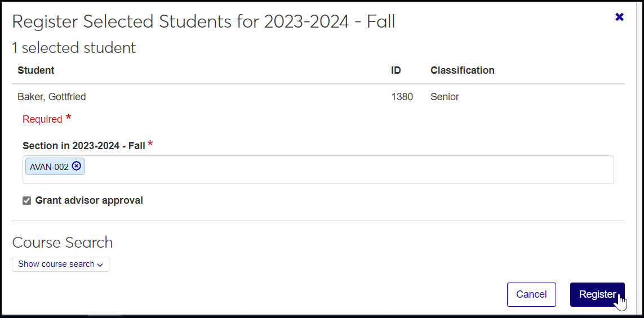Viewport: 644px width, 318px height.
Task: Click the student ID 1380
Action: point(402,97)
